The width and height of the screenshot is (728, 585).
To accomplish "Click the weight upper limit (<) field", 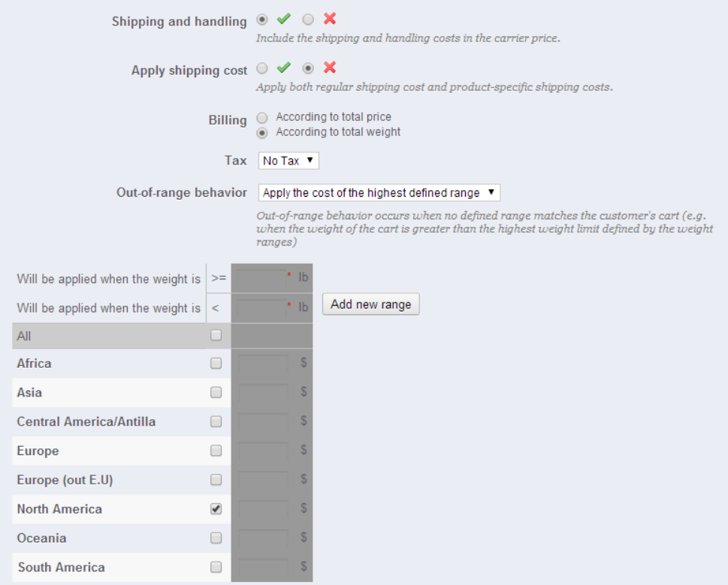I will pyautogui.click(x=262, y=307).
